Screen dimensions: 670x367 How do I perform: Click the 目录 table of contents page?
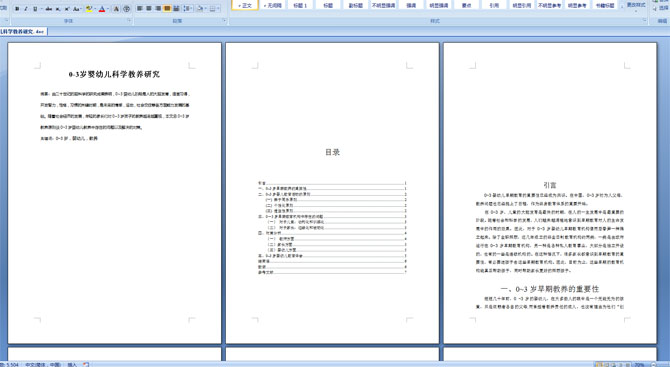click(x=332, y=193)
